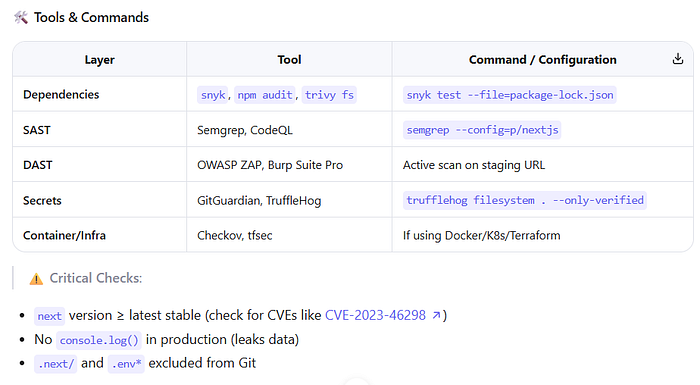The height and width of the screenshot is (385, 700).
Task: Click the text excluded from Git
Action: (x=202, y=363)
